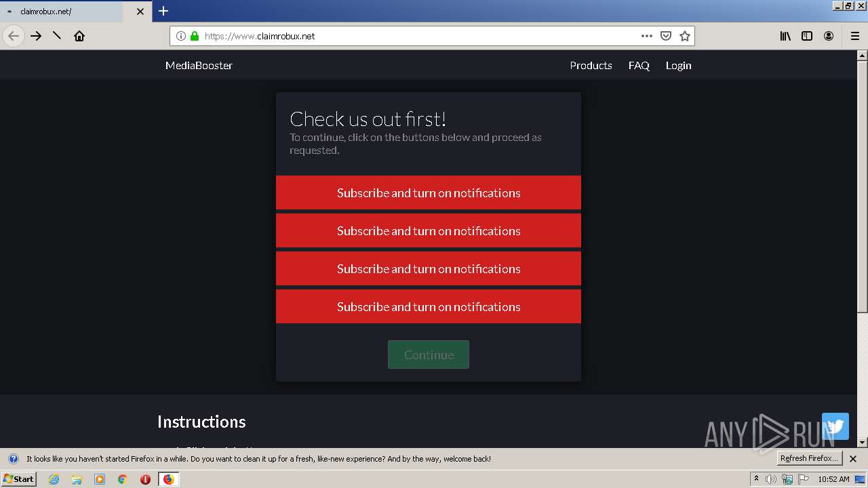Launch Opera from the taskbar
The image size is (868, 488).
point(145,479)
